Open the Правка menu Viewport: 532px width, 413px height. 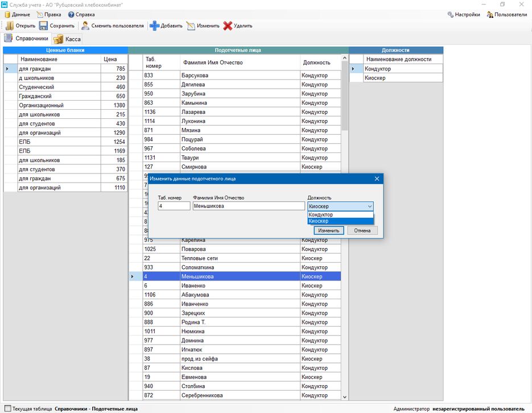pyautogui.click(x=49, y=15)
